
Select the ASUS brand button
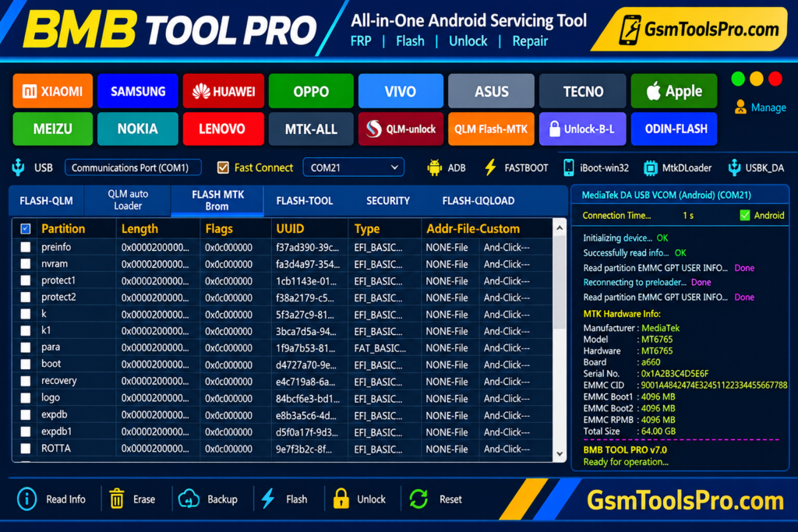[491, 91]
